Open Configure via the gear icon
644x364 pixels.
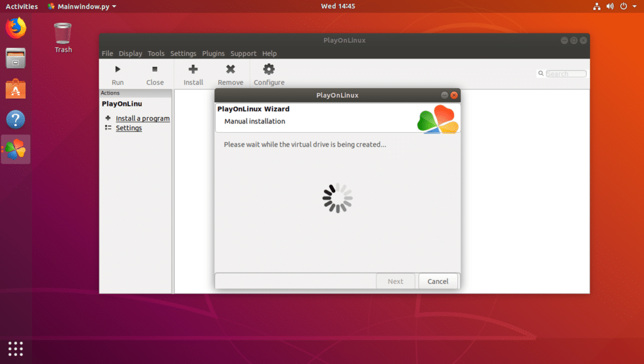click(x=269, y=69)
